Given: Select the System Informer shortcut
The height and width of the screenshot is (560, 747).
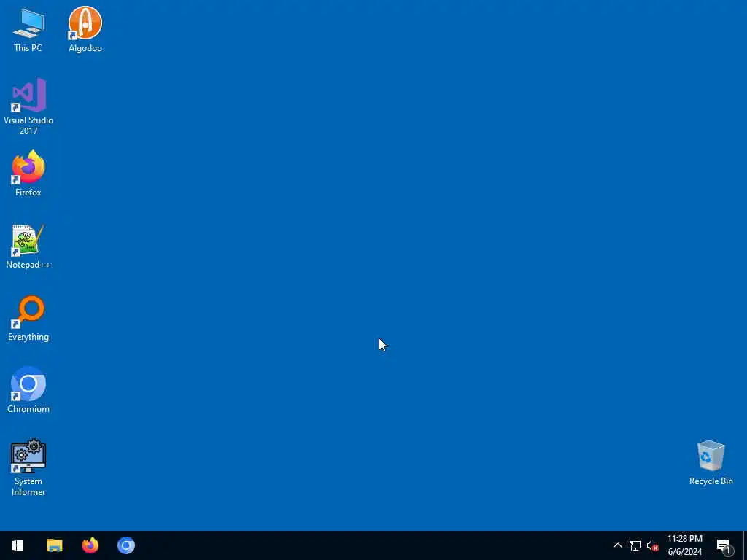Looking at the screenshot, I should pos(28,467).
